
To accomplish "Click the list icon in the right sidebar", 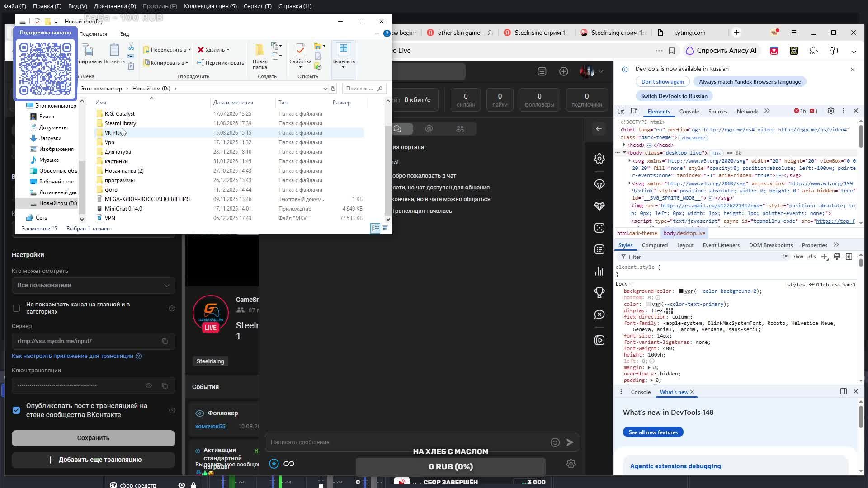I will pos(599,249).
